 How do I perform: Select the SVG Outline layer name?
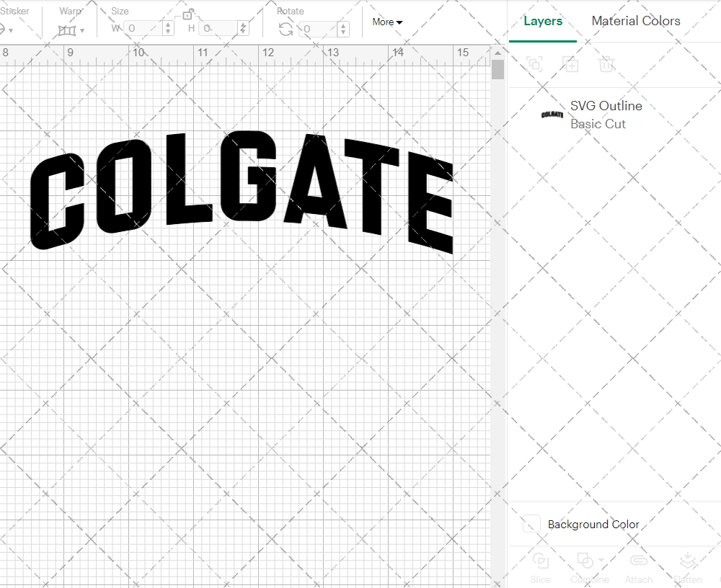click(x=606, y=106)
